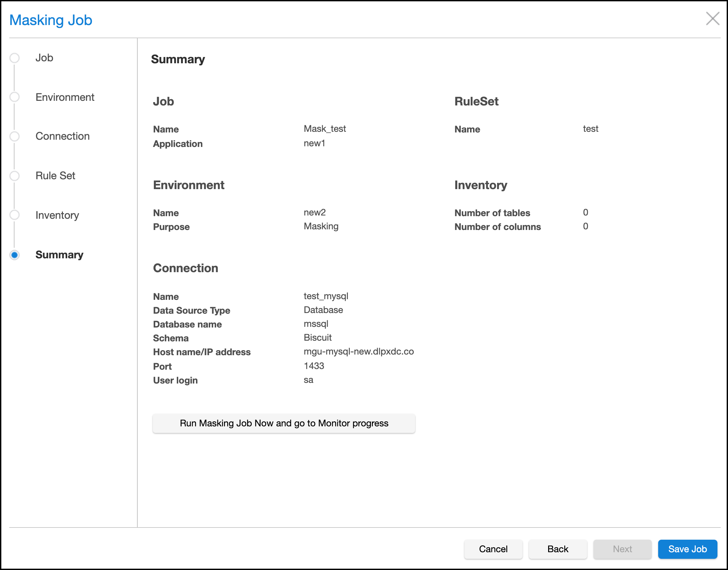The width and height of the screenshot is (728, 570).
Task: Select the Environment step radio circle
Action: pos(14,97)
